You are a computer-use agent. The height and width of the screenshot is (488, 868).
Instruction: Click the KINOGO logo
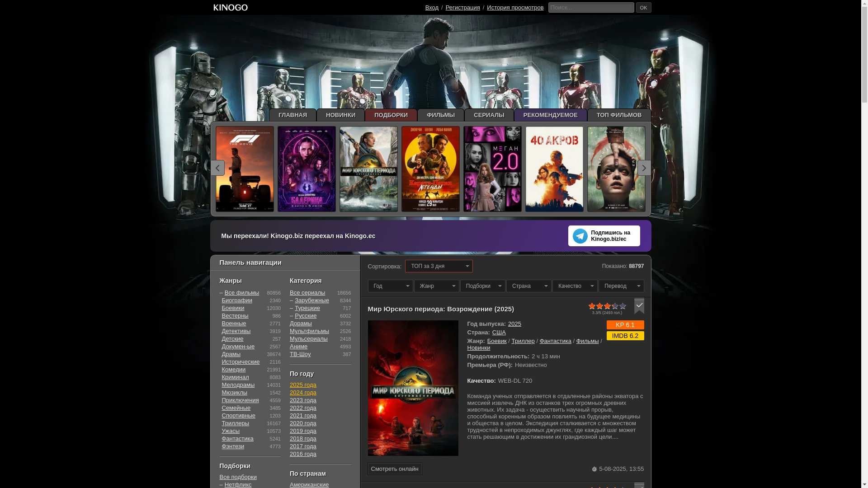click(x=231, y=8)
